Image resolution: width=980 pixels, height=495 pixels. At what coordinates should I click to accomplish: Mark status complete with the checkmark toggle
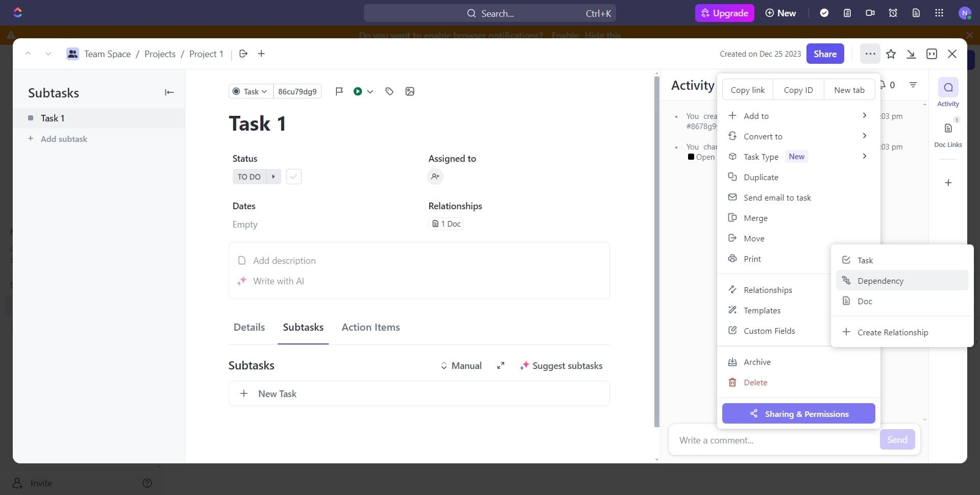coord(293,177)
